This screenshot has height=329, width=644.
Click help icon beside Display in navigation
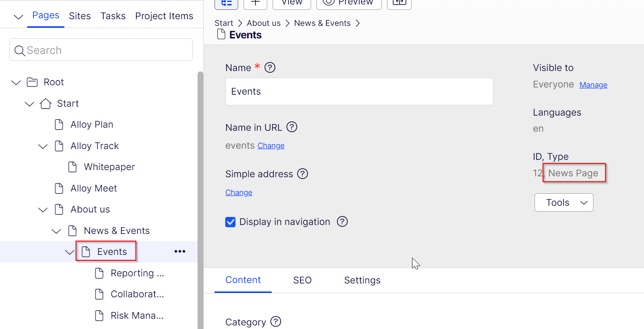[342, 222]
